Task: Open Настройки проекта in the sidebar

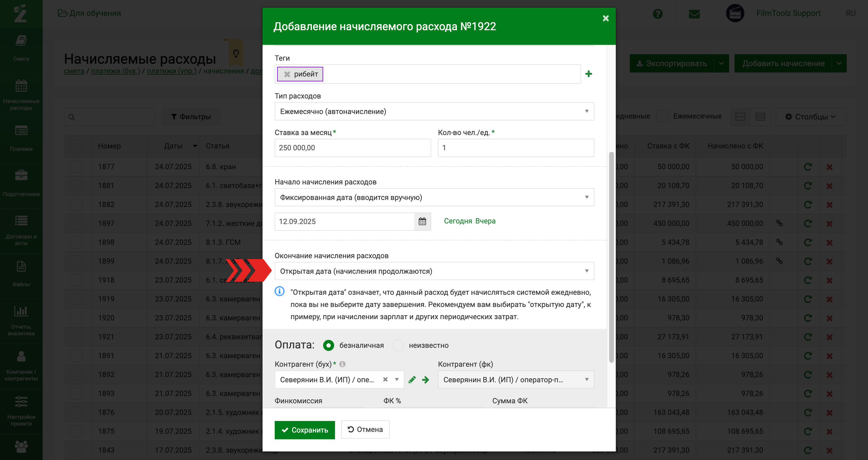Action: pyautogui.click(x=21, y=411)
